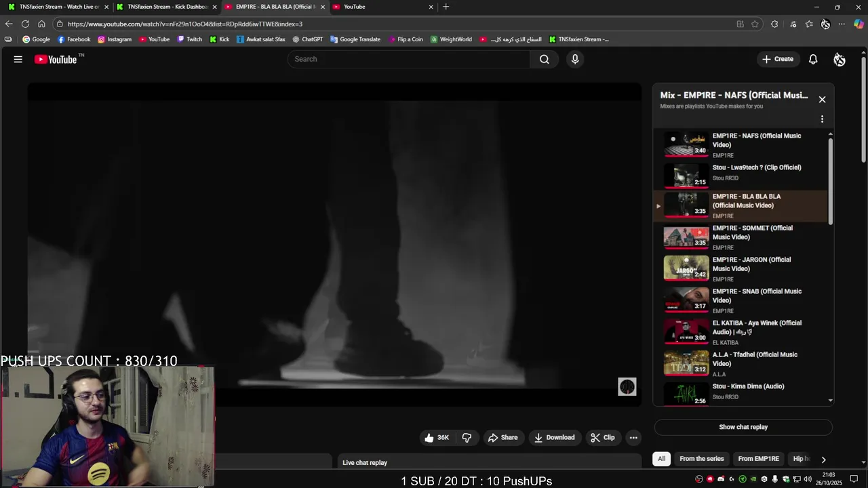Click the browser address bar URL

coord(185,24)
